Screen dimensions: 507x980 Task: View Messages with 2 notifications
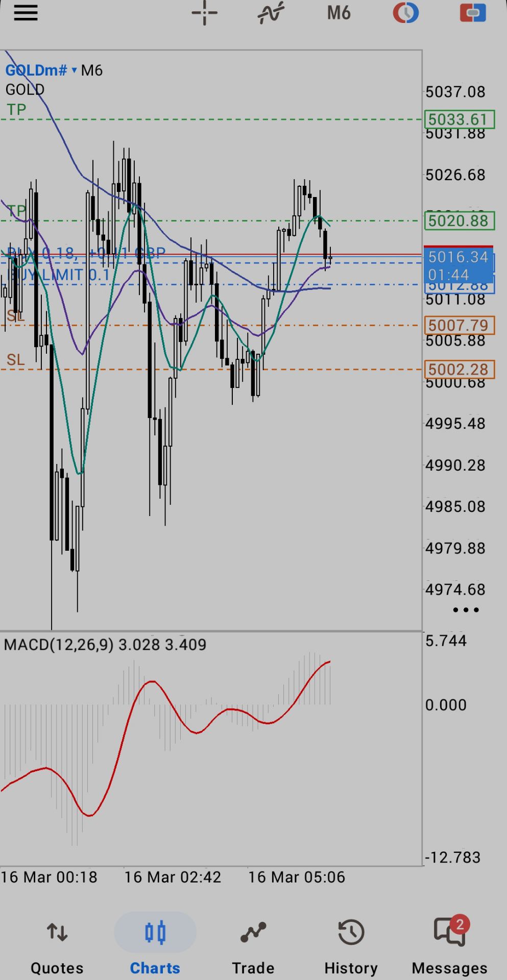(449, 947)
